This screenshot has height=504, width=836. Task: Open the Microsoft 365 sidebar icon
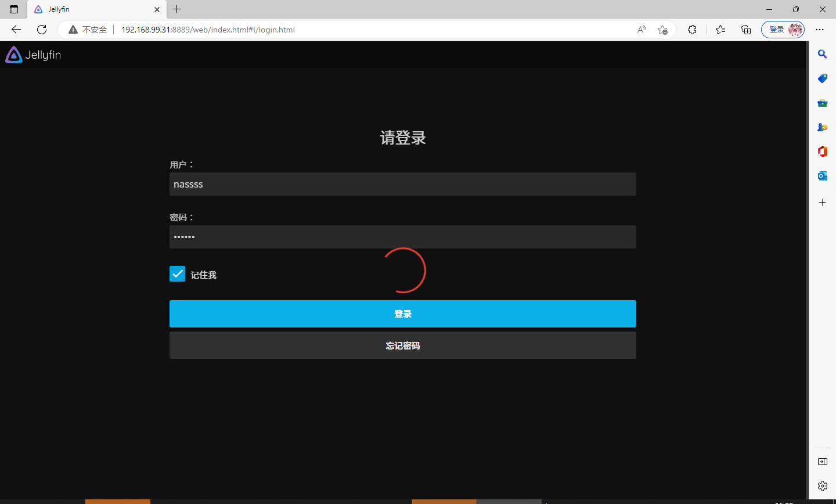click(822, 152)
